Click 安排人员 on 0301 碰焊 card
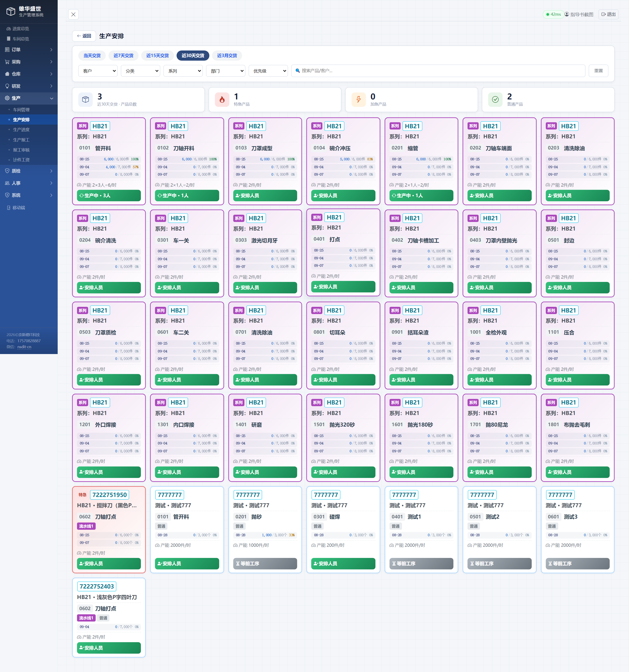The height and width of the screenshot is (672, 629). (343, 564)
